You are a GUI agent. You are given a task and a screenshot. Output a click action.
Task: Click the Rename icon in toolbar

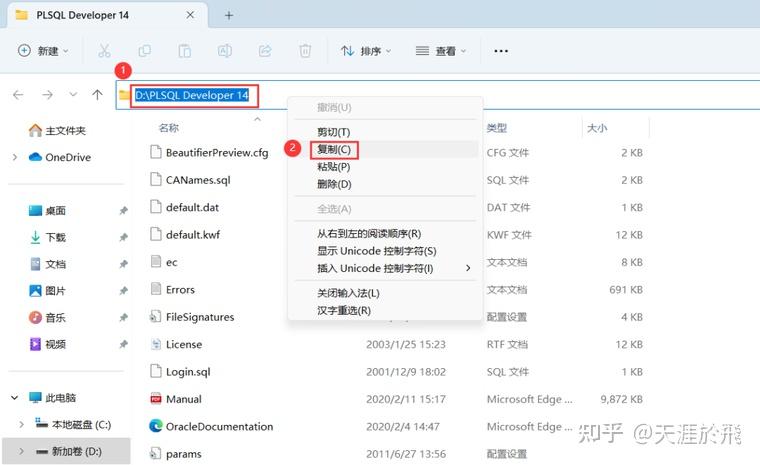point(225,51)
